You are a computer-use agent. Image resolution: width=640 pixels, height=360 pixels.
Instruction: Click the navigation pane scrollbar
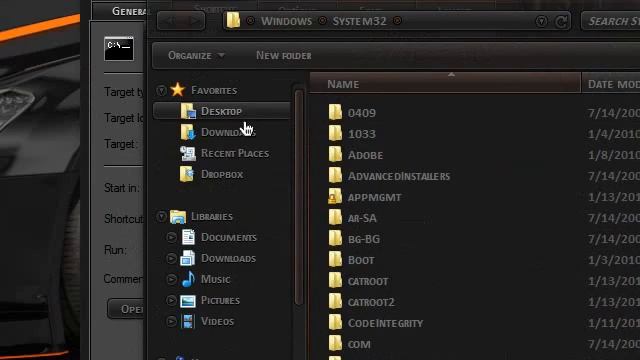[x=299, y=197]
